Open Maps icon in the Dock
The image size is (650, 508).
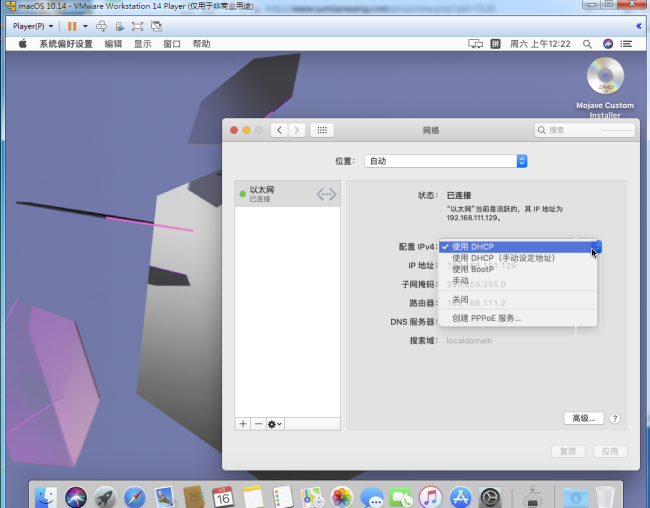point(312,497)
